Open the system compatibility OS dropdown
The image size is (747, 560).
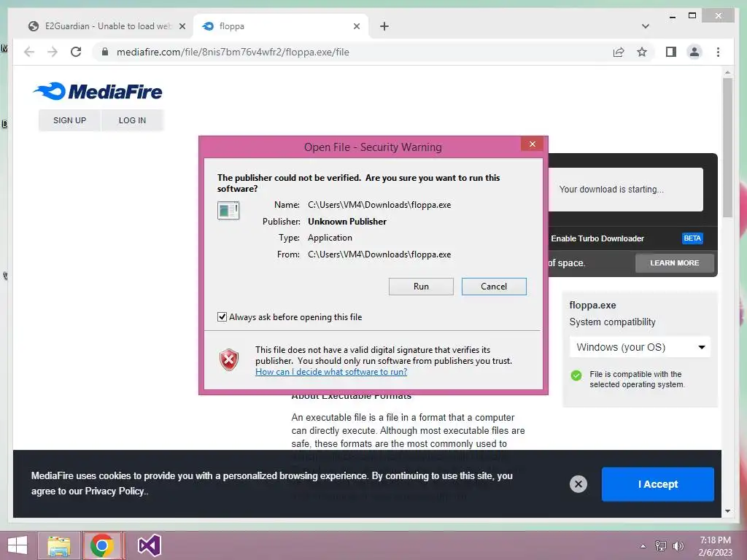click(640, 347)
